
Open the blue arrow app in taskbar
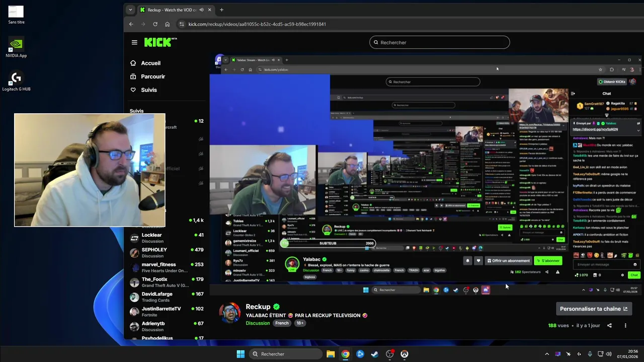[360, 354]
